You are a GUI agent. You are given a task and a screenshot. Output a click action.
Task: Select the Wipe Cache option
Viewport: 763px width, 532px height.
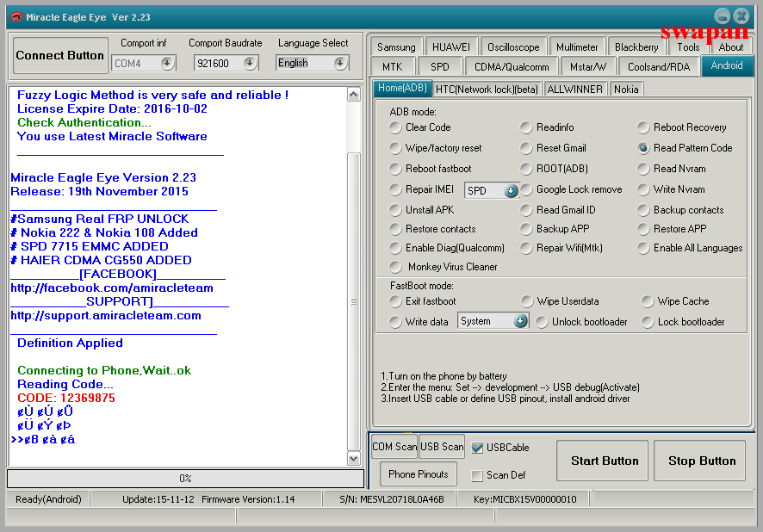coord(648,302)
